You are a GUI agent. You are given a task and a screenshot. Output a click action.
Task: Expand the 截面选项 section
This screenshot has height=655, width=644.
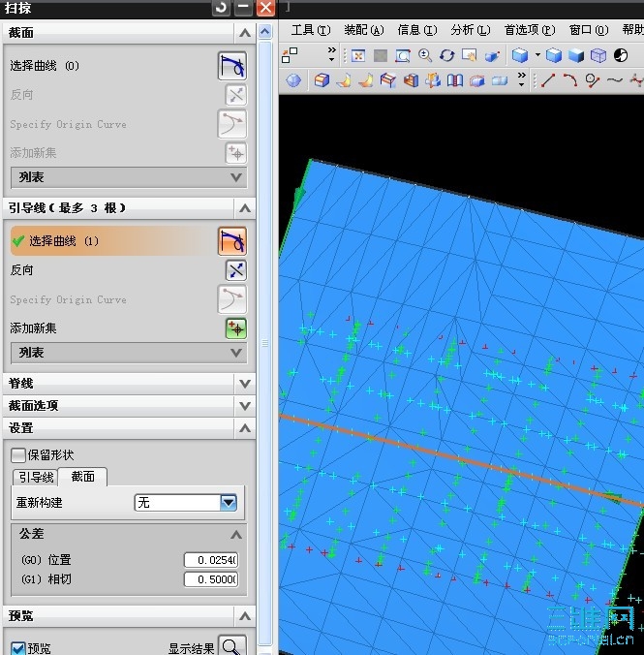point(245,406)
